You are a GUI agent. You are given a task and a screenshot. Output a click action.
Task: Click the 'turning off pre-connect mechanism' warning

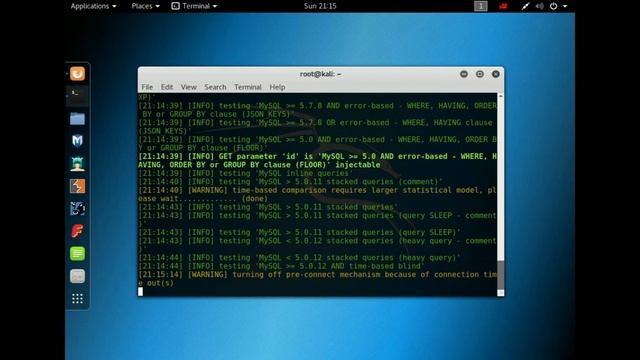[x=318, y=279]
